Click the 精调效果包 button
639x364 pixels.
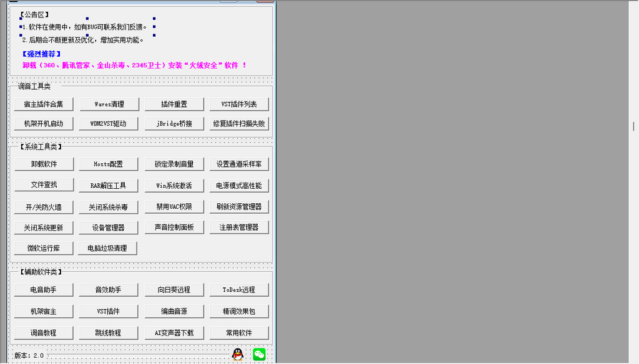(239, 312)
